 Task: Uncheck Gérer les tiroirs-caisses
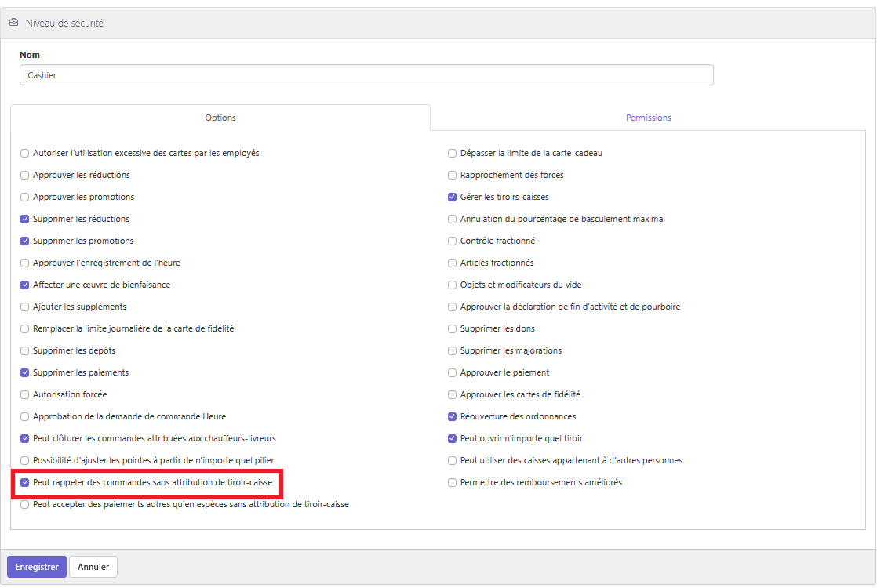[452, 198]
